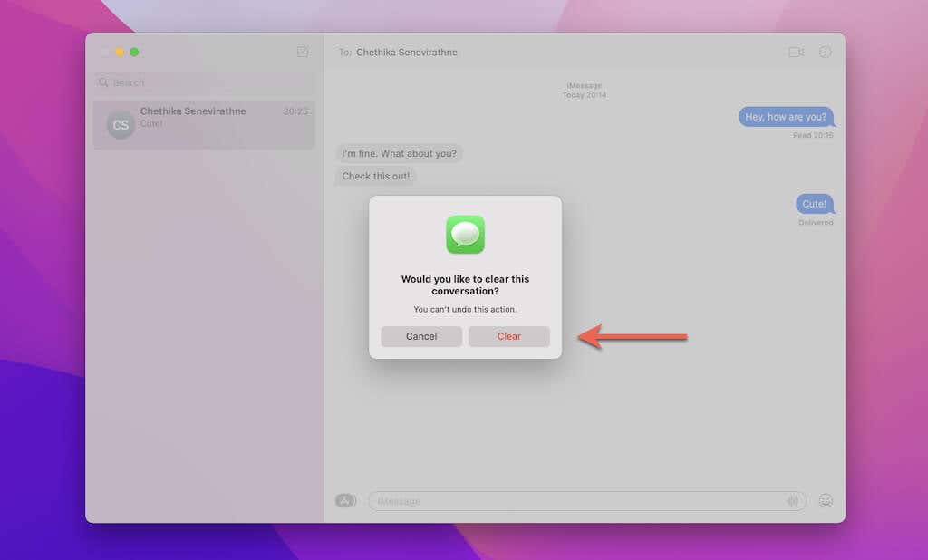Confirm with the red Clear button

point(509,336)
